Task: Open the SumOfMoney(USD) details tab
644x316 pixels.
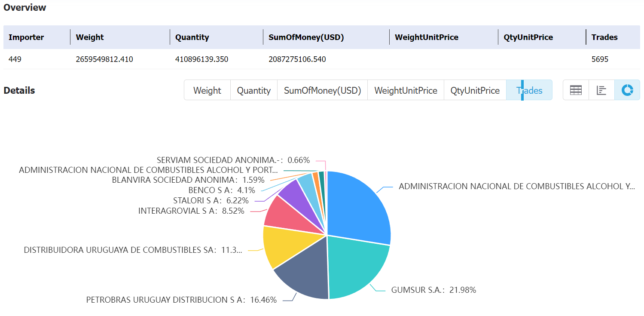Action: pyautogui.click(x=323, y=90)
